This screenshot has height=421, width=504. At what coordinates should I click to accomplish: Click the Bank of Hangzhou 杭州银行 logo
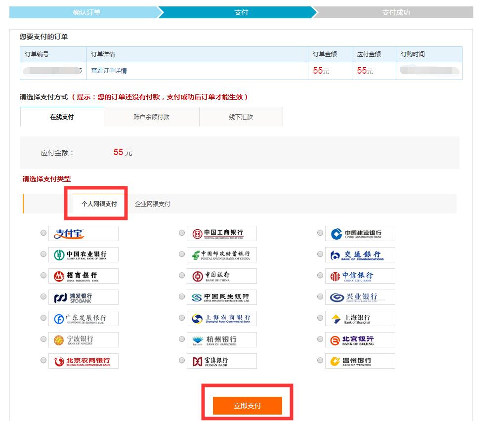(221, 340)
